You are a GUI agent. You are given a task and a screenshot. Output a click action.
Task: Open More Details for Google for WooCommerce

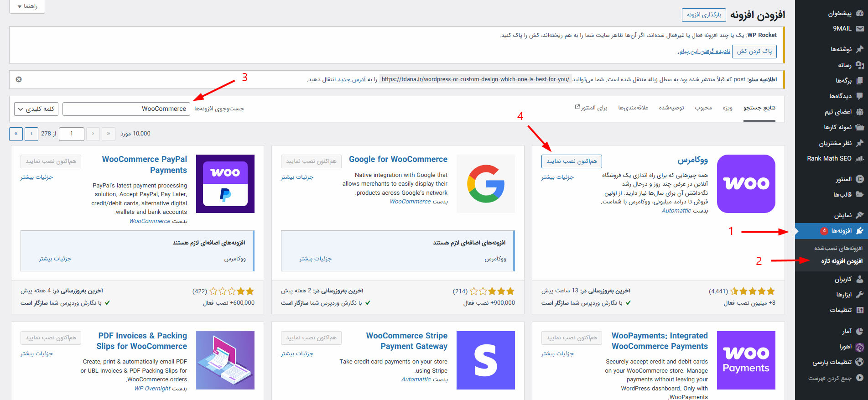[297, 177]
